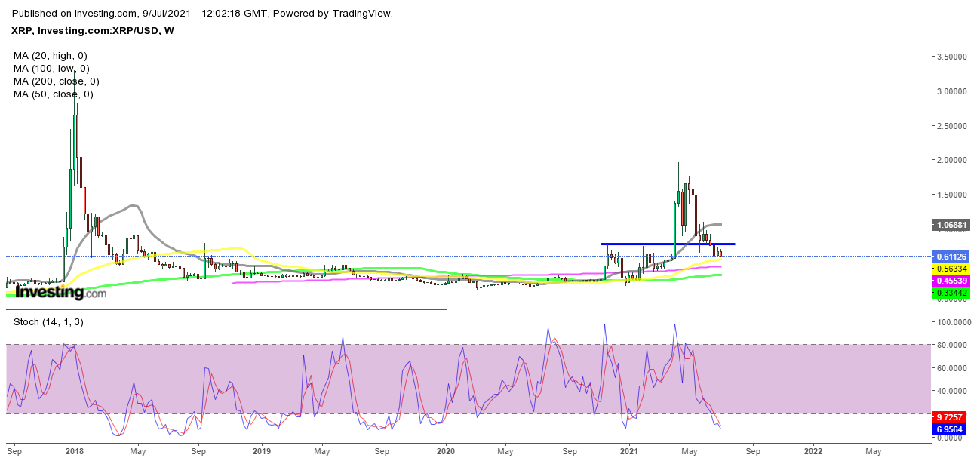Screen dimensions: 980x461
Task: Click the 2.00000 level on price axis
Action: pyautogui.click(x=953, y=160)
